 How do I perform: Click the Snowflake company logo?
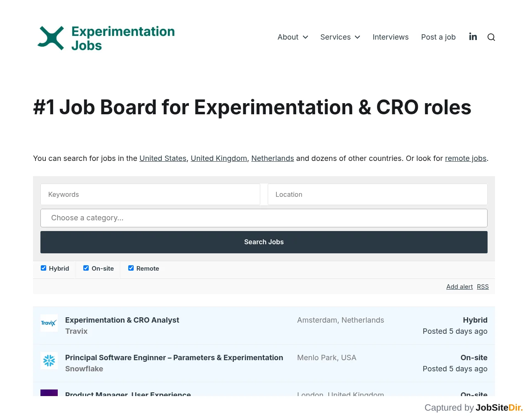click(49, 361)
